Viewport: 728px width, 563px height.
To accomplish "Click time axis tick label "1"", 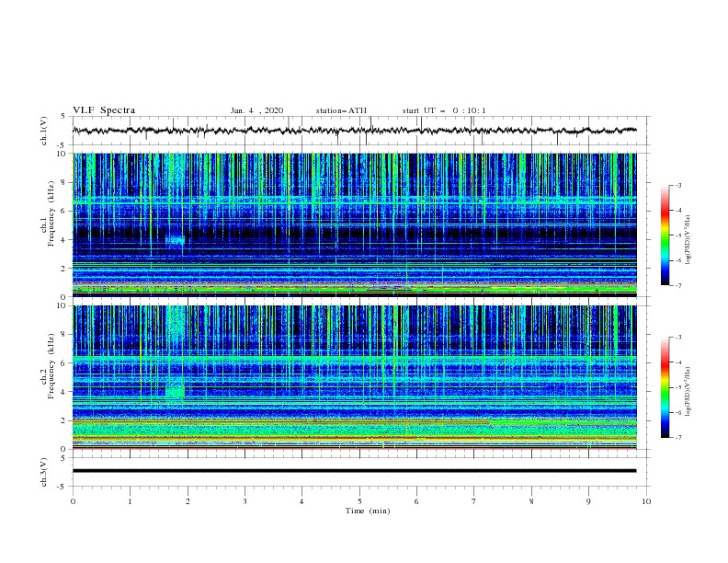I will coord(130,501).
